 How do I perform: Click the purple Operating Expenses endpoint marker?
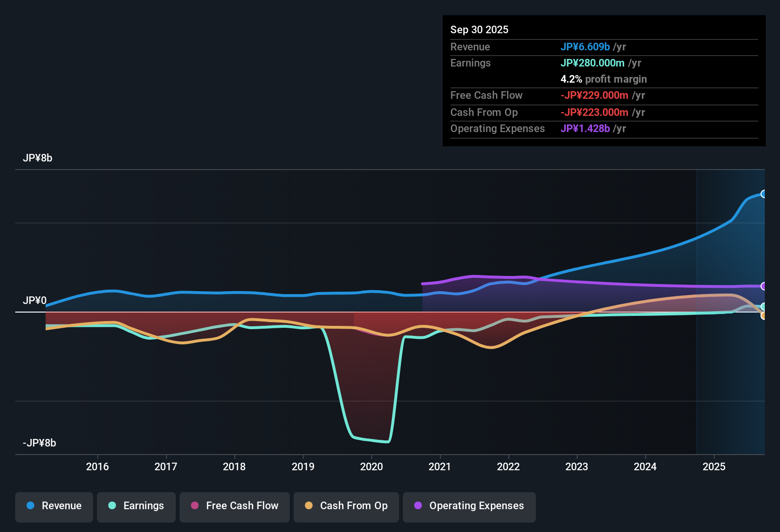pos(764,286)
